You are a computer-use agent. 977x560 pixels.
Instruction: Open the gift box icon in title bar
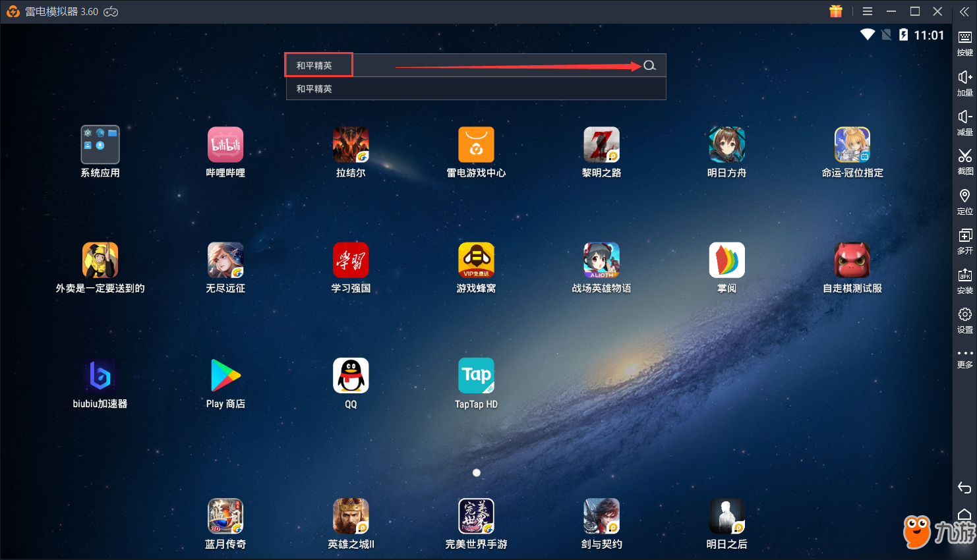pos(836,11)
